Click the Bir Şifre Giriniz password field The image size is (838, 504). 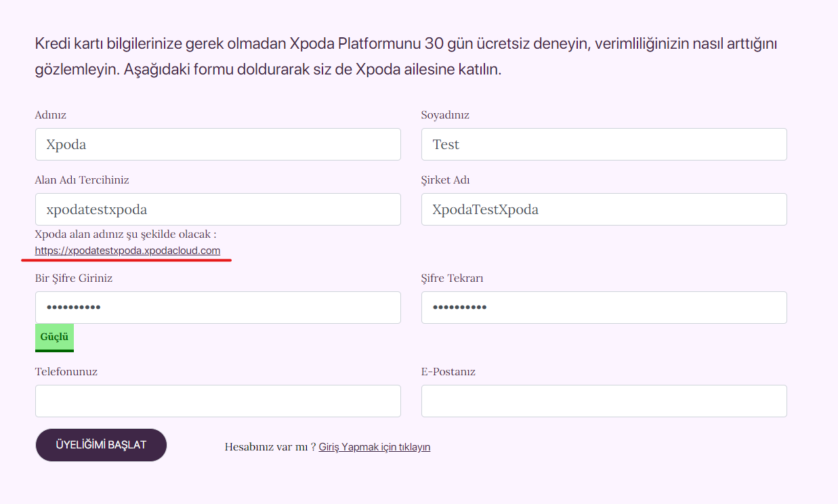(217, 308)
